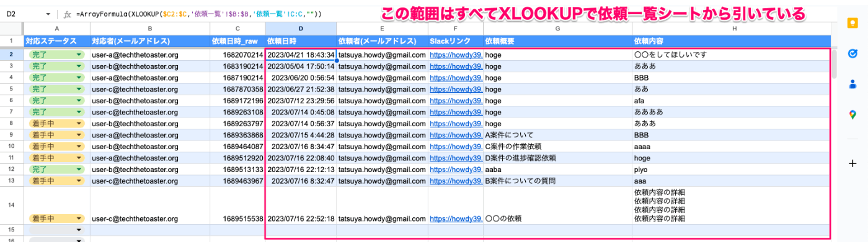Select the B案件についての質問 cell

(557, 181)
